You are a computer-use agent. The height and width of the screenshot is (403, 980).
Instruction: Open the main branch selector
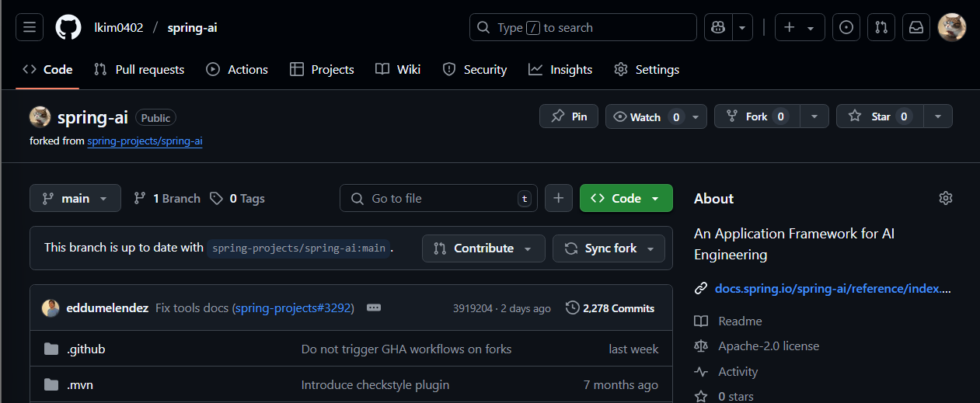[x=75, y=198]
